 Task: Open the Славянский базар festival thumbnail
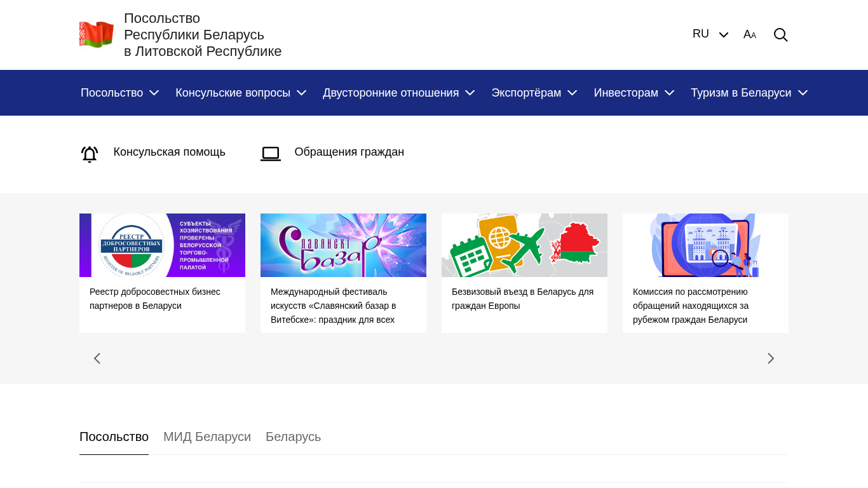pyautogui.click(x=343, y=245)
